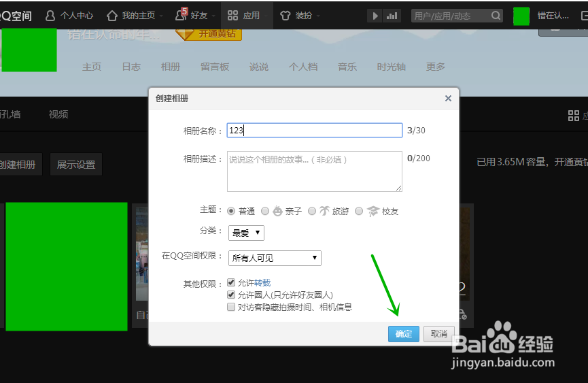The height and width of the screenshot is (383, 588).
Task: Expand the 装扮 menu arrow
Action: [318, 16]
